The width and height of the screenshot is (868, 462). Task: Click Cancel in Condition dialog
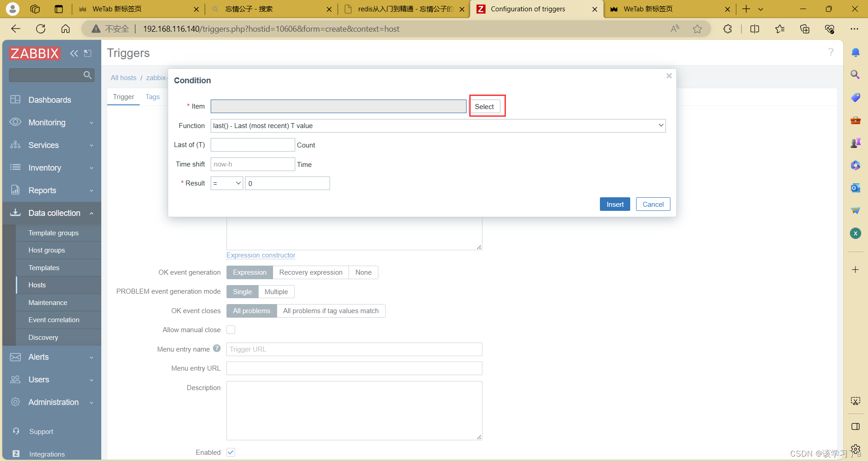click(x=653, y=205)
